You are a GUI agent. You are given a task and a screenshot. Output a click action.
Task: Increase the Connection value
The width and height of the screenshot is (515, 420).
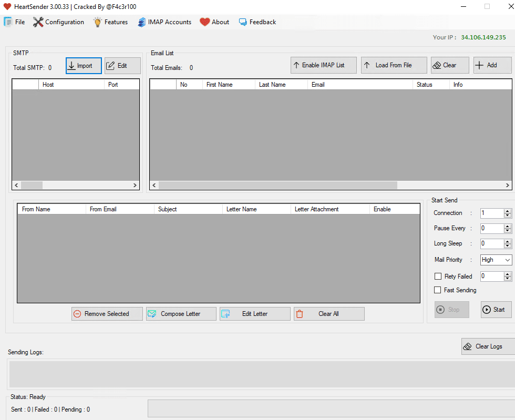tap(508, 211)
